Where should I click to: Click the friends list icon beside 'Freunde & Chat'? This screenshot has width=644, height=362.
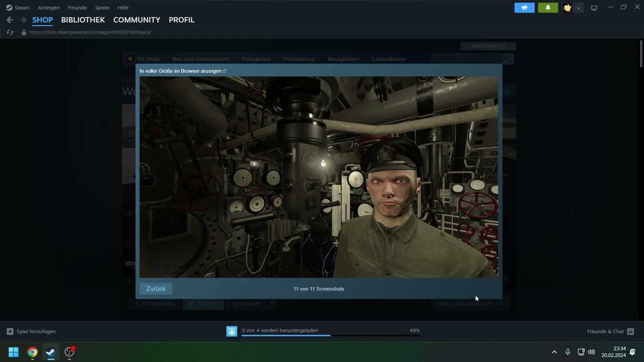tap(630, 331)
